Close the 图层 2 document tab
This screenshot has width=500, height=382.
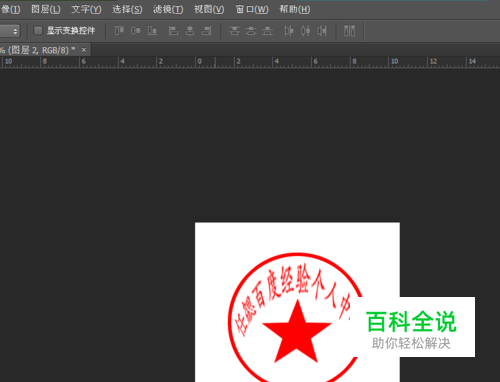point(84,50)
